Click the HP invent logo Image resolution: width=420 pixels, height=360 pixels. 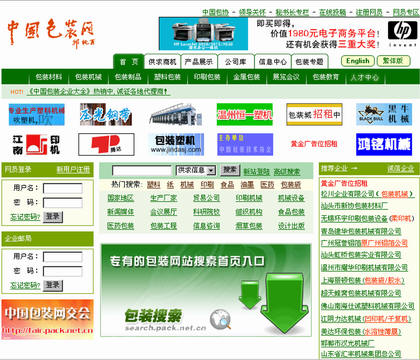[x=402, y=33]
